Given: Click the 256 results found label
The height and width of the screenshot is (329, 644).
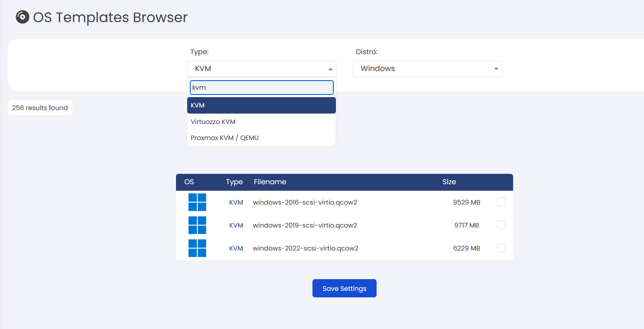Looking at the screenshot, I should tap(40, 108).
